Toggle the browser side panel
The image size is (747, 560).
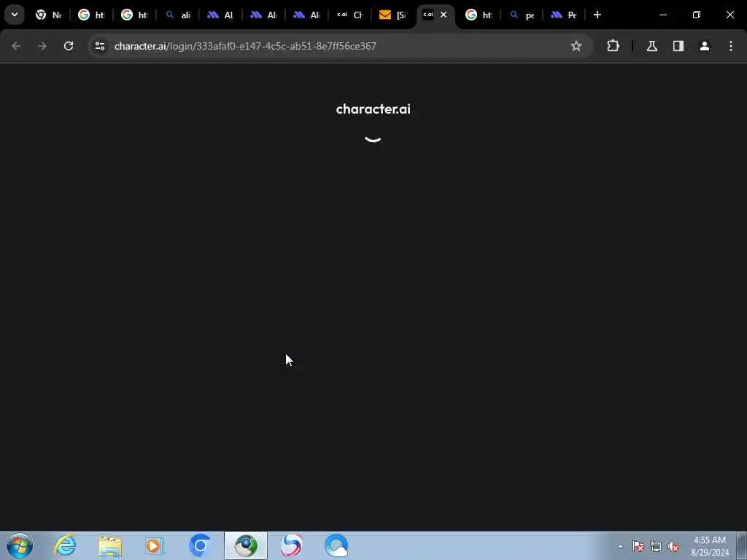(678, 46)
